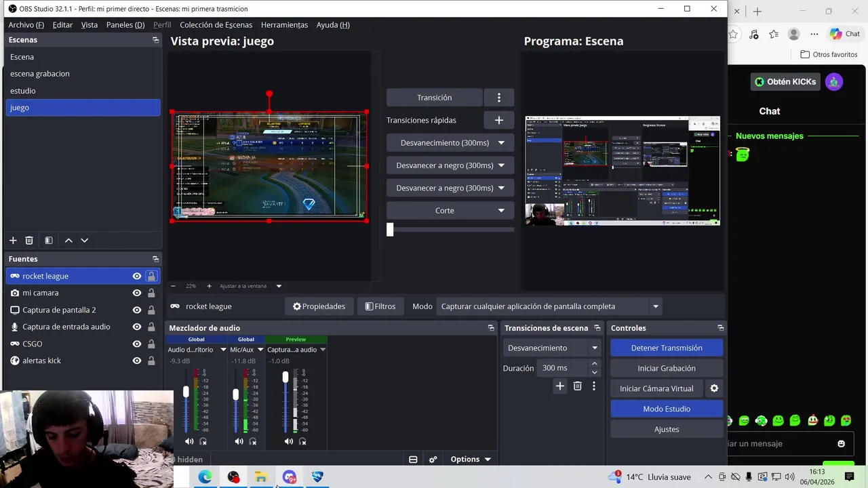Open Ajustes from Controles panel

tap(667, 429)
